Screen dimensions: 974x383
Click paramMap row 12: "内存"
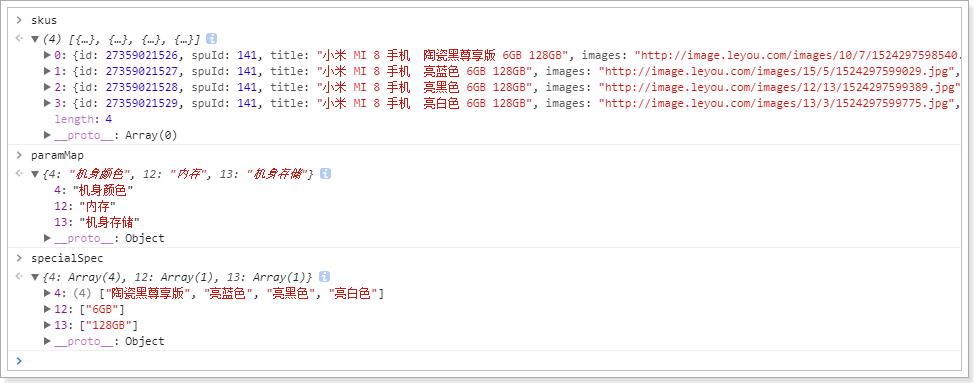[x=85, y=206]
